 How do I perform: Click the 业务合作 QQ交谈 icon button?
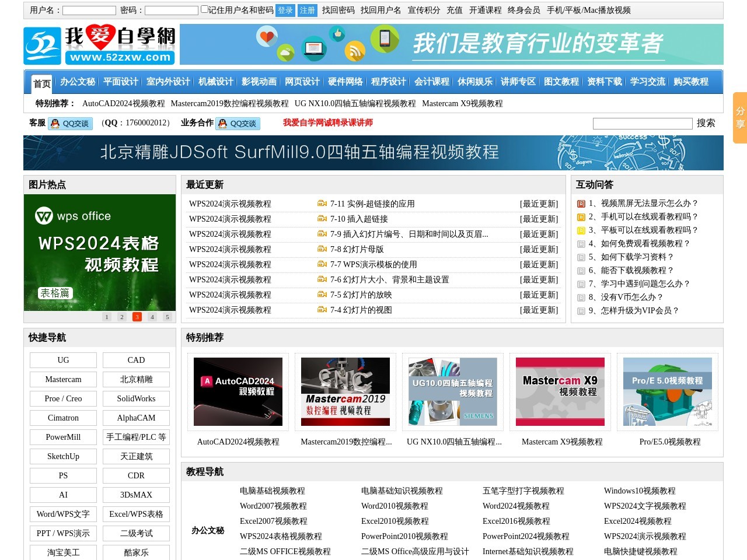click(x=238, y=124)
